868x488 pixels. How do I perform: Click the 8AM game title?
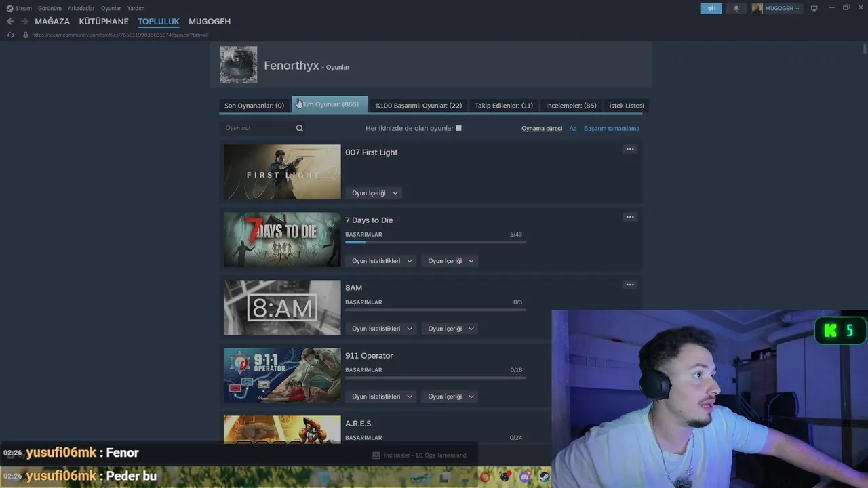point(354,288)
